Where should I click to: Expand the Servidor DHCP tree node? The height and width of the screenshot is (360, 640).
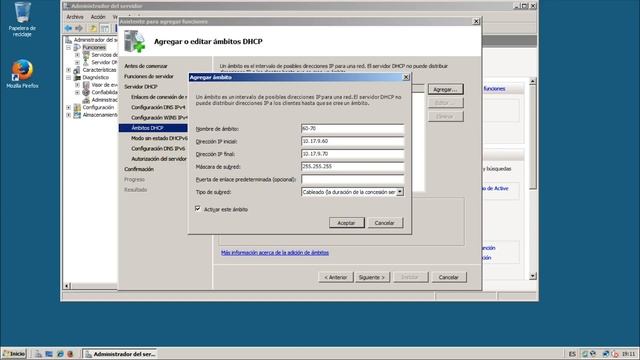(x=78, y=62)
